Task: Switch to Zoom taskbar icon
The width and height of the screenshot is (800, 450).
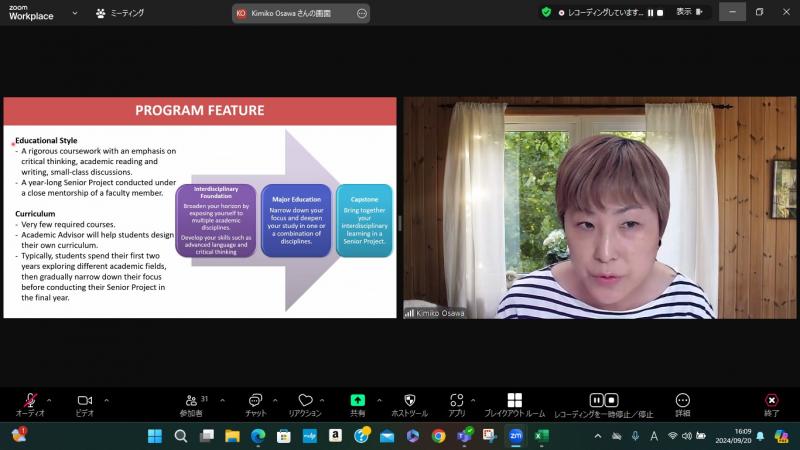Action: 516,436
